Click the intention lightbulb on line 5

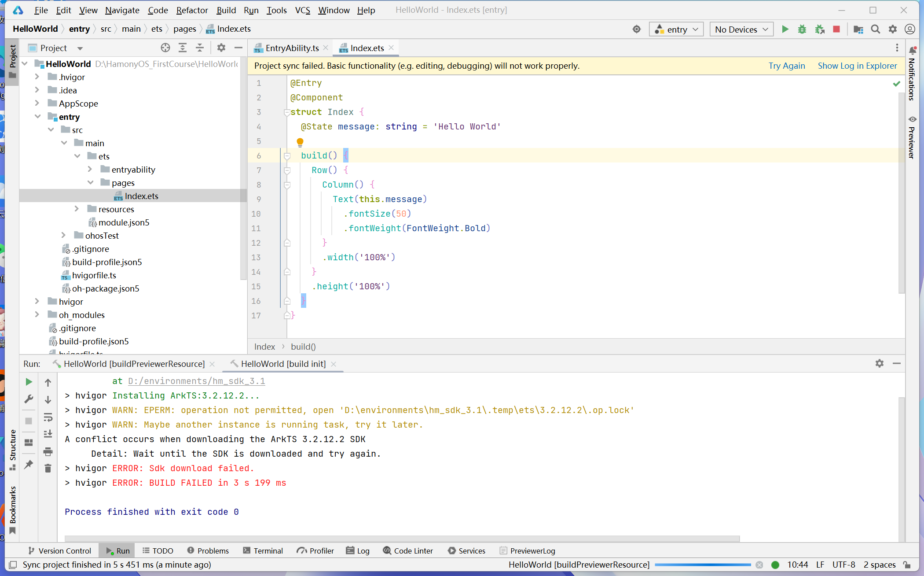pos(300,142)
